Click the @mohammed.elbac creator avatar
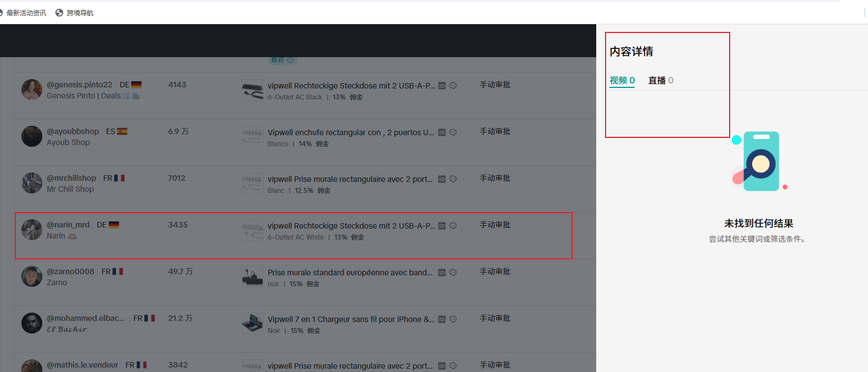 point(32,323)
